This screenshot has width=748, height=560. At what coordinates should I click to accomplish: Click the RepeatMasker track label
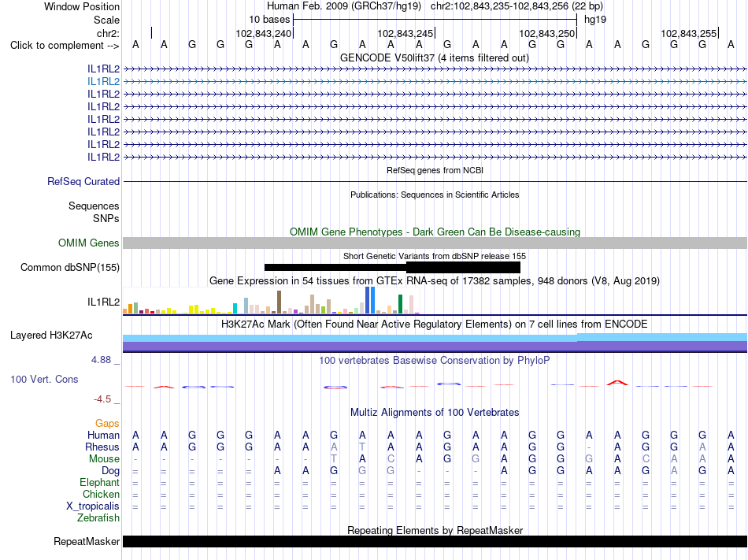(87, 541)
